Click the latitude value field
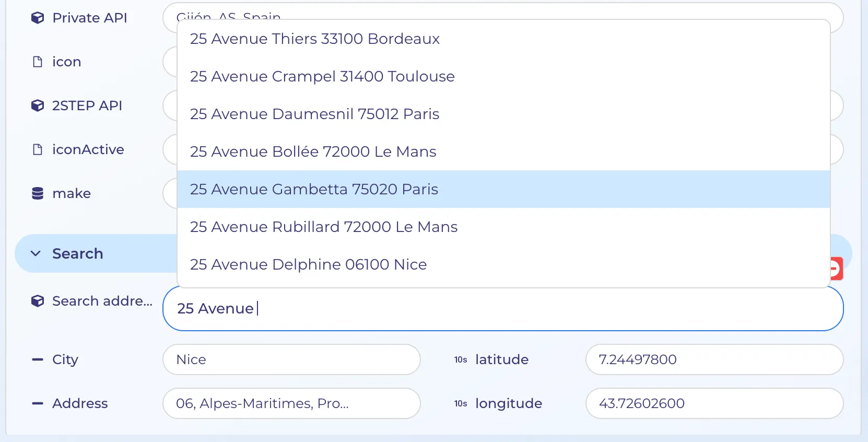This screenshot has width=868, height=442. [714, 359]
